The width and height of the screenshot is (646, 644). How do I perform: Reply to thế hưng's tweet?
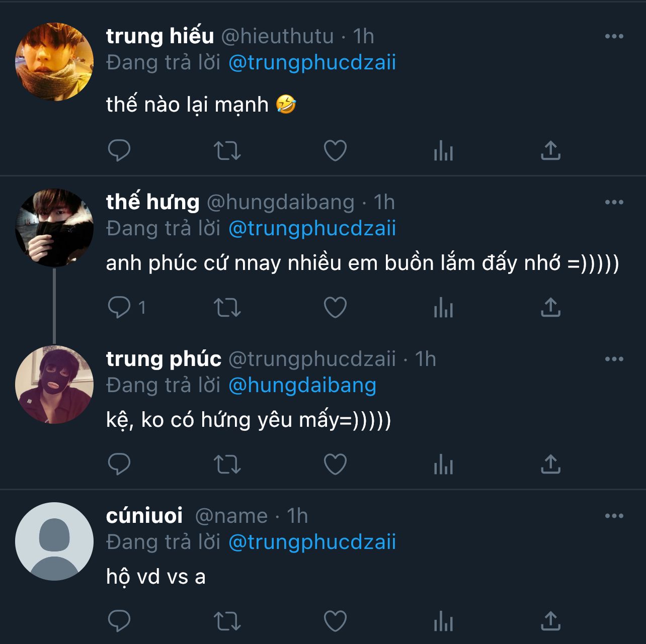(x=119, y=307)
